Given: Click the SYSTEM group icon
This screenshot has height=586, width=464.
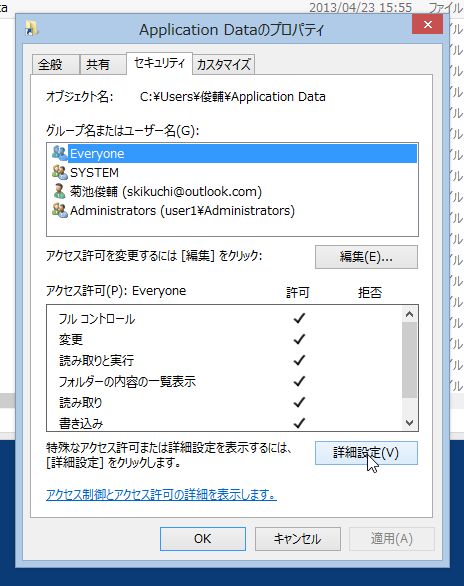Looking at the screenshot, I should (59, 172).
